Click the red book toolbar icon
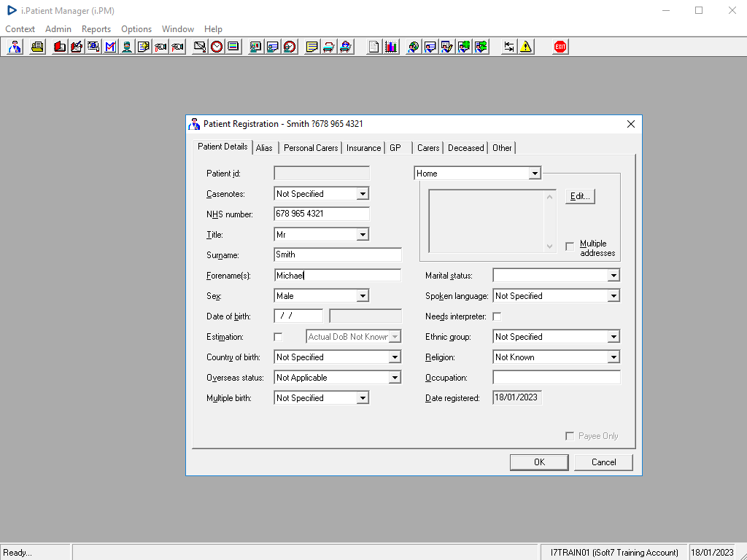Viewport: 747px width, 560px height. pyautogui.click(x=60, y=47)
